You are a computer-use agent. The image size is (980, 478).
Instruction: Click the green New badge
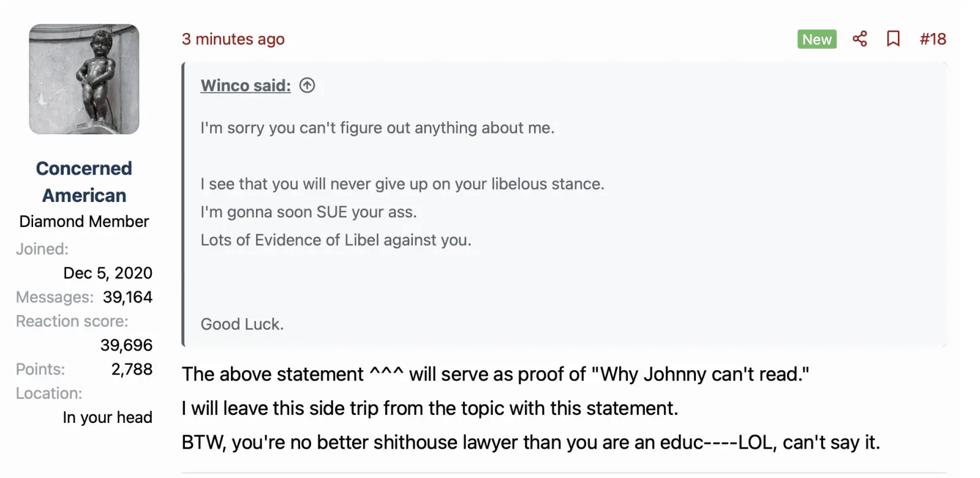[x=816, y=39]
